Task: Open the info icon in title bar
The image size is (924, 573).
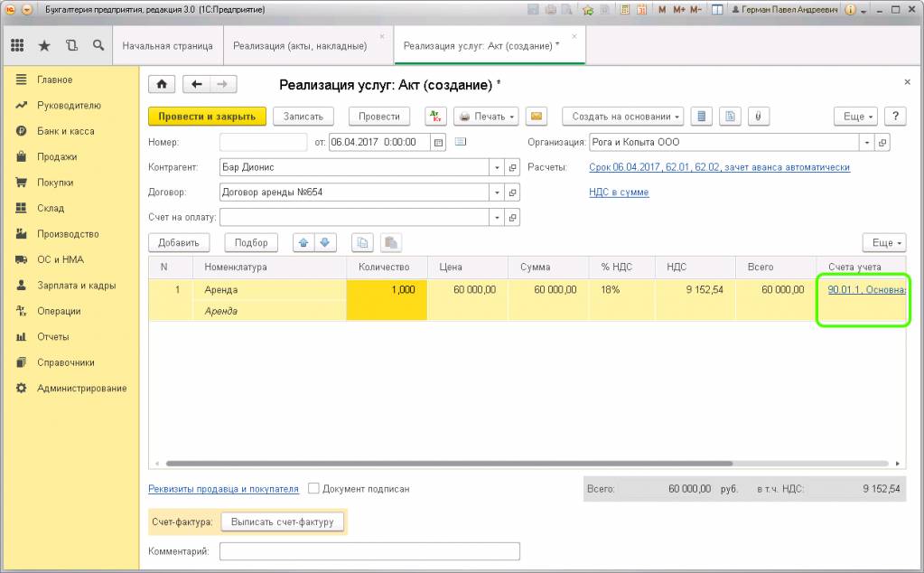Action: coord(850,10)
